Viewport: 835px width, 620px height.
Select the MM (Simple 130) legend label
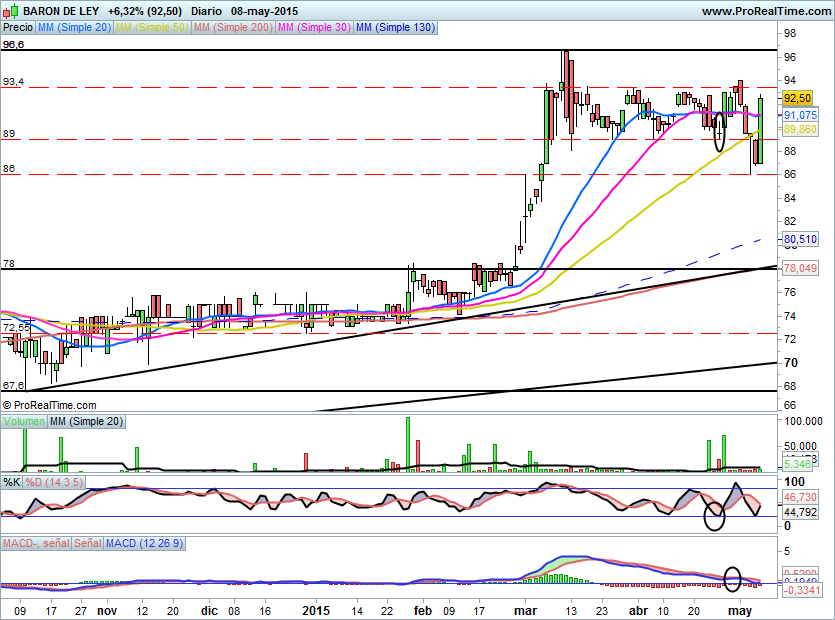[396, 27]
